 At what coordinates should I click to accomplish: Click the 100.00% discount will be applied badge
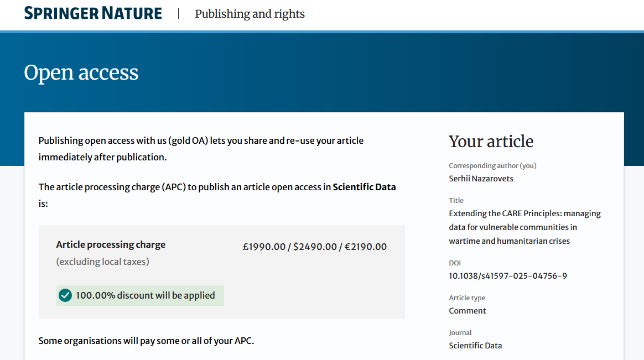pos(140,295)
